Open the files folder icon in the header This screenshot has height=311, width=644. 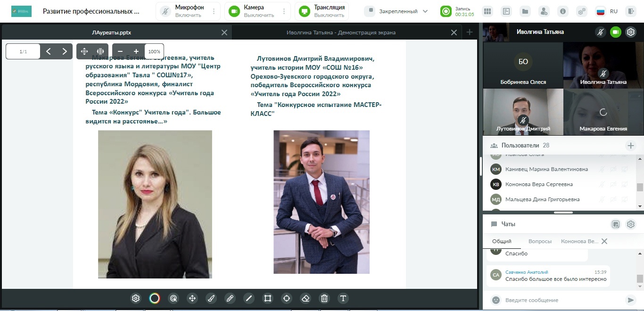(x=525, y=11)
